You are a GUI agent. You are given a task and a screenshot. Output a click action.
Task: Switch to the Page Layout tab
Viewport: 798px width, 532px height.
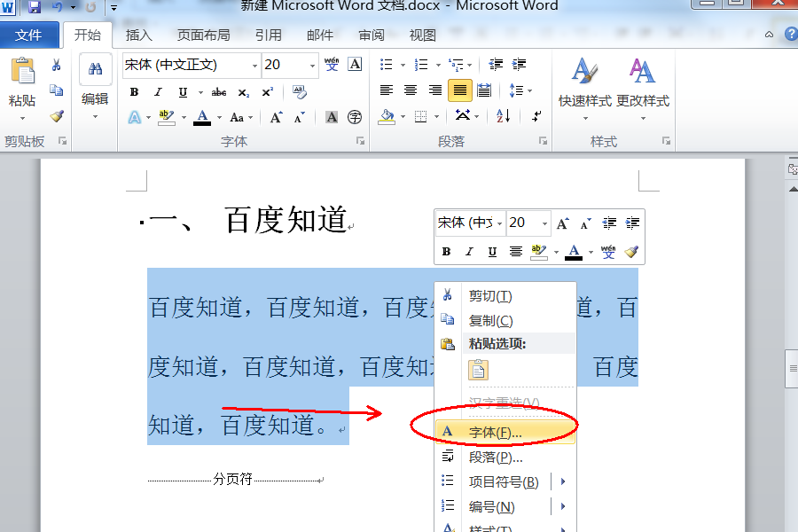204,35
